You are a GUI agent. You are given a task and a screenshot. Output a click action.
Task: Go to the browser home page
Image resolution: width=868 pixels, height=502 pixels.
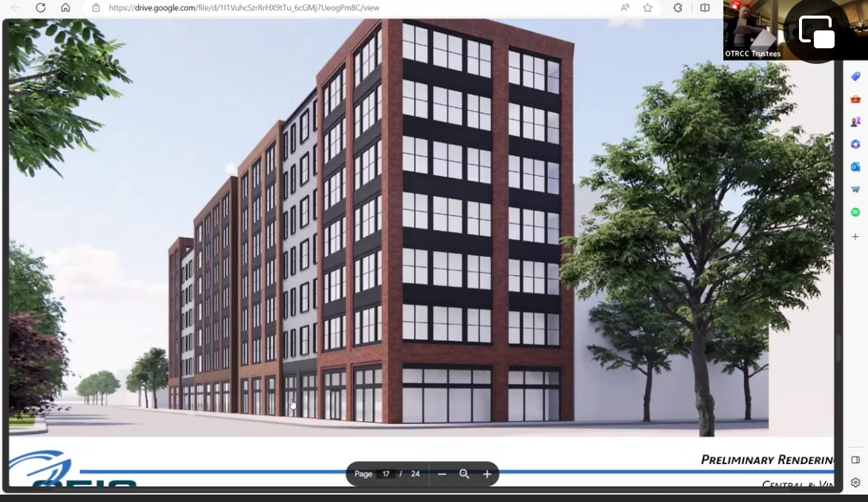[x=65, y=7]
